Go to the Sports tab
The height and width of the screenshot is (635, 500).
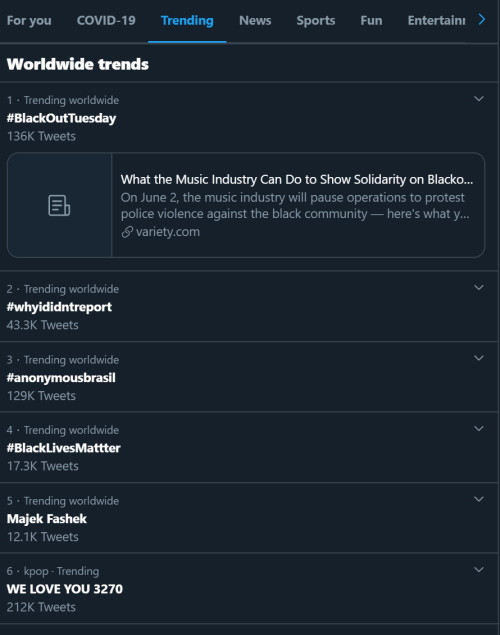(316, 20)
